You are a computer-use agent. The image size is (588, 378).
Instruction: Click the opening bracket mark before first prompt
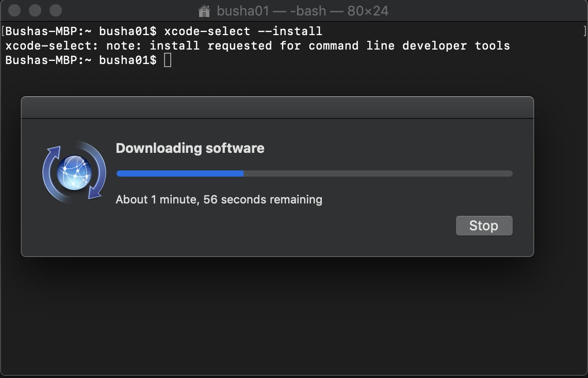[3, 31]
